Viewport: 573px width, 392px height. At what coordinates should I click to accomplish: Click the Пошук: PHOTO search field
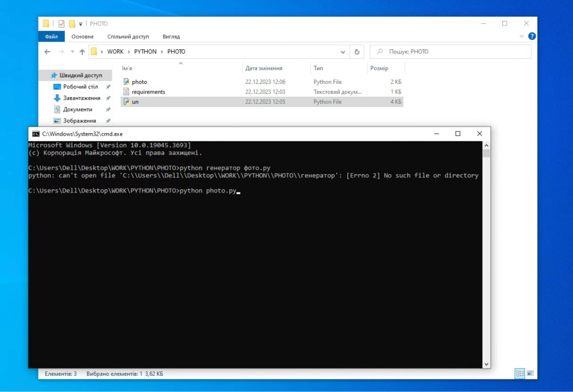(x=451, y=51)
